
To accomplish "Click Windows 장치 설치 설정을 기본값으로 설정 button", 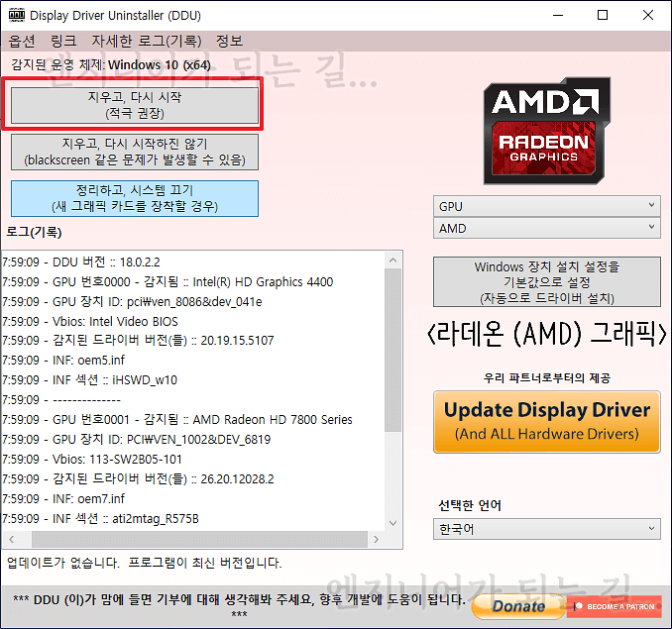I will tap(547, 281).
